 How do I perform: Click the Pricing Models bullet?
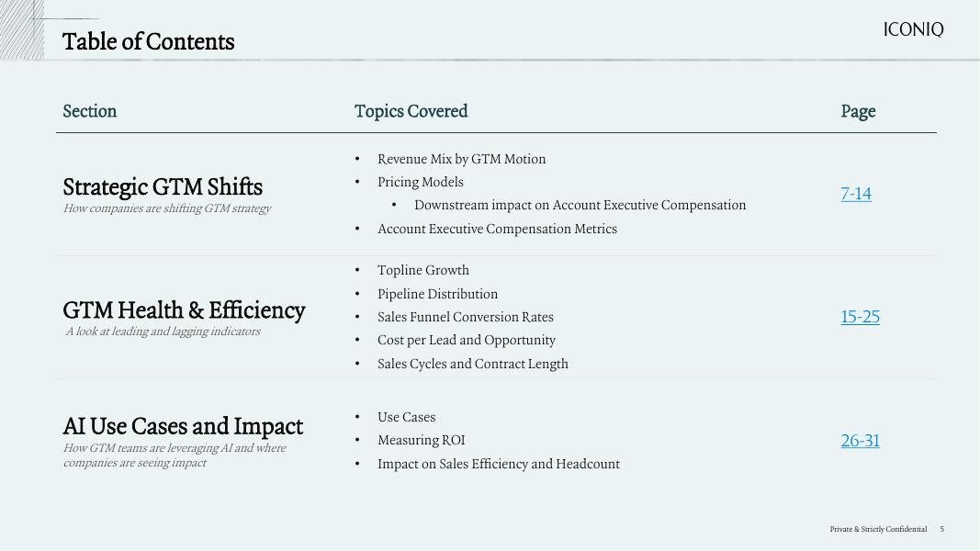click(420, 182)
